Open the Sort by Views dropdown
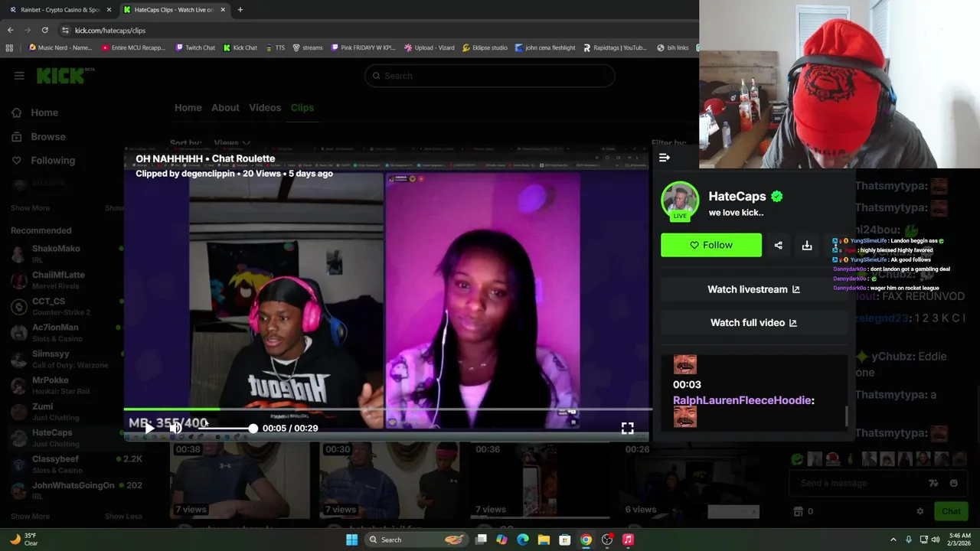The image size is (980, 551). pyautogui.click(x=231, y=143)
